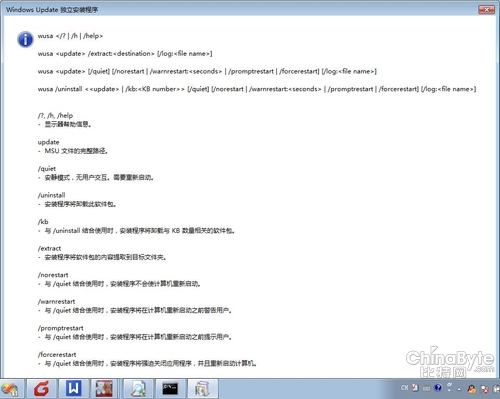Switch to the red photo app in the taskbar

pos(104,389)
